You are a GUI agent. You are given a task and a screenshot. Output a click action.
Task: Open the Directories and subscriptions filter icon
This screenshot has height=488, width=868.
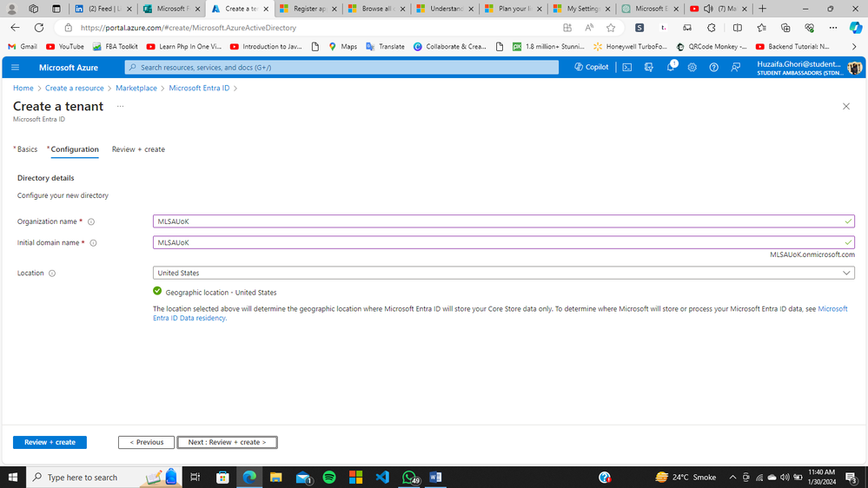pyautogui.click(x=649, y=68)
